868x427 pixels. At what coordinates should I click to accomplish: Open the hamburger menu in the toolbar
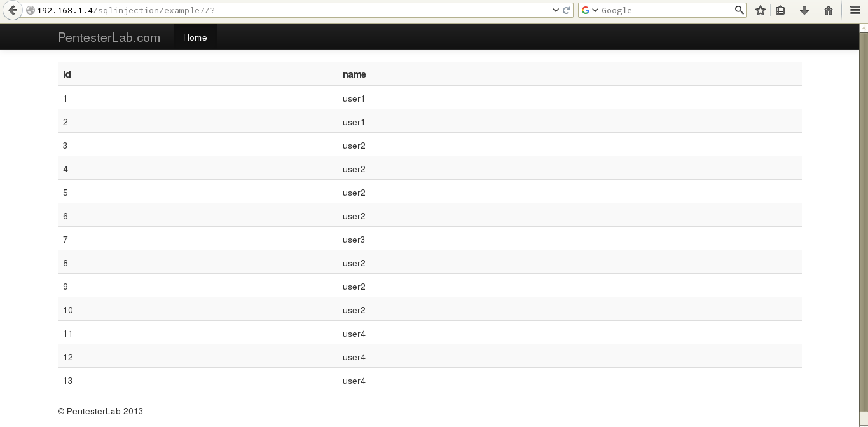click(x=855, y=10)
